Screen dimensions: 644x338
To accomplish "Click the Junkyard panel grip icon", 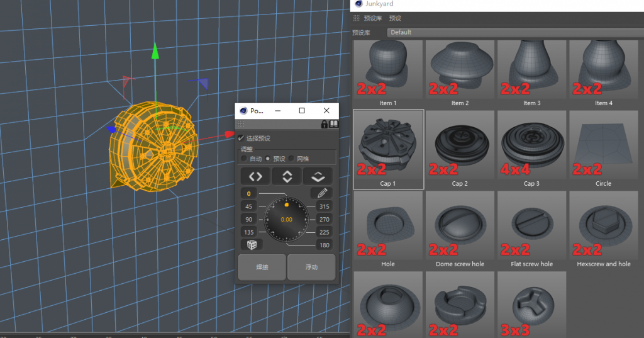I will click(x=356, y=18).
